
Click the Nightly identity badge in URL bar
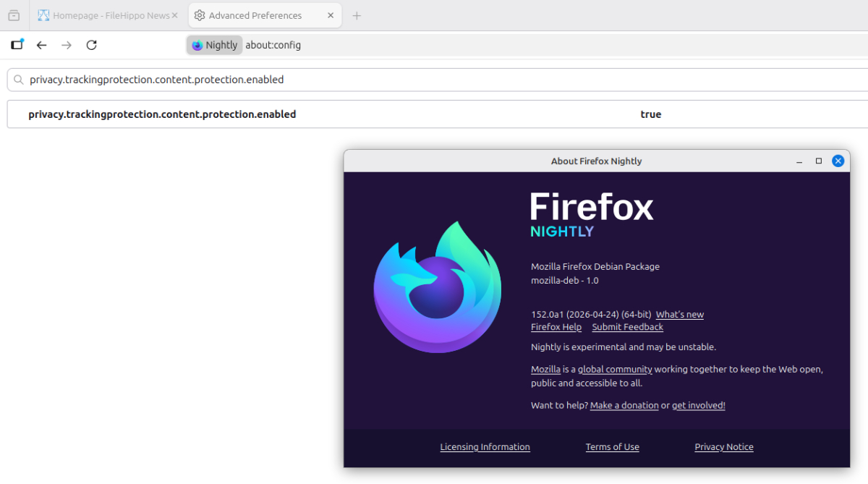214,45
